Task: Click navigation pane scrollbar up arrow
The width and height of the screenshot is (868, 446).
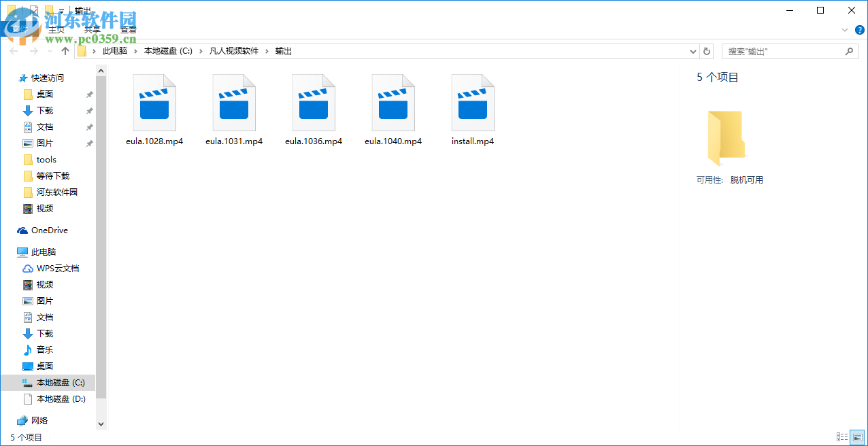Action: pos(101,71)
